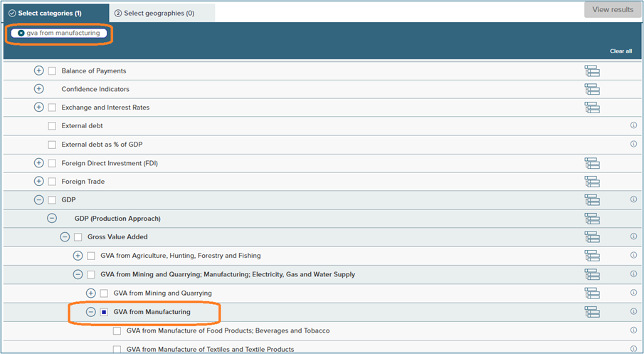This screenshot has width=644, height=354.
Task: Check GVA from Manufacture of Textiles checkbox
Action: tap(117, 350)
